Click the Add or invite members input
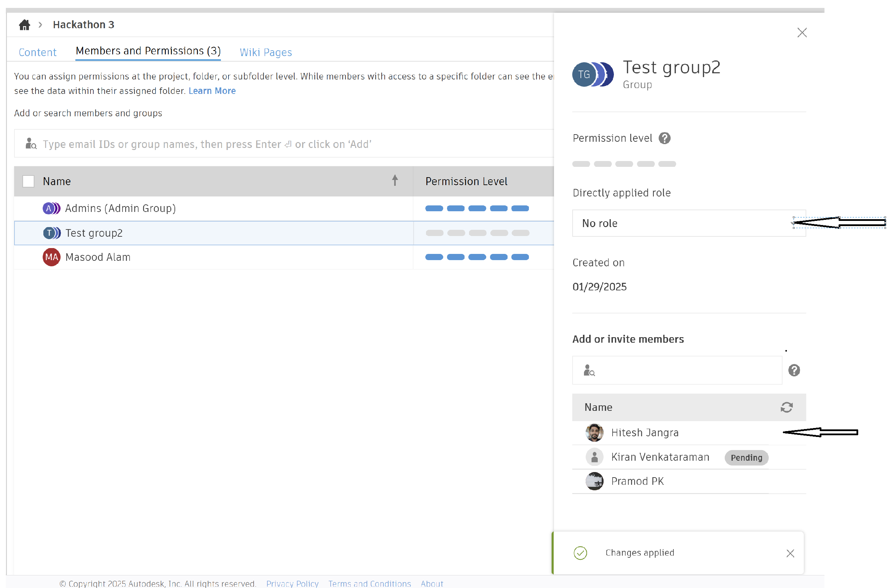This screenshot has width=894, height=588. (x=684, y=370)
